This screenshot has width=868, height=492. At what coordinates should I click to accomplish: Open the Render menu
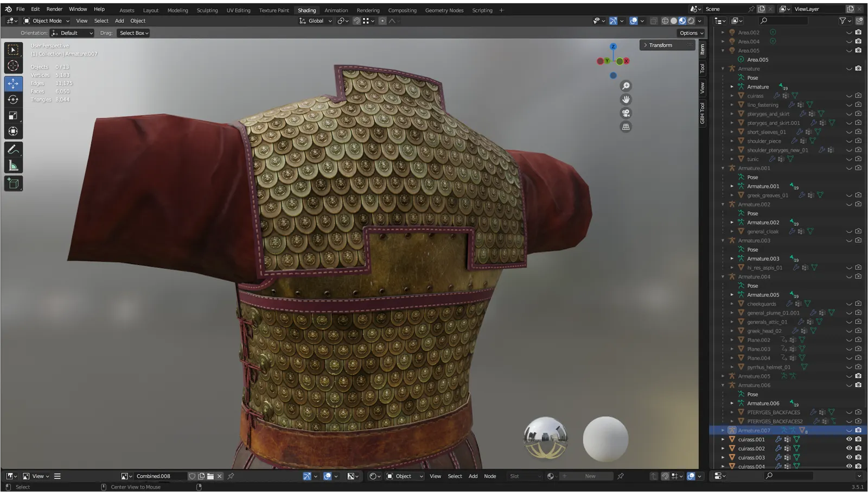pyautogui.click(x=54, y=9)
